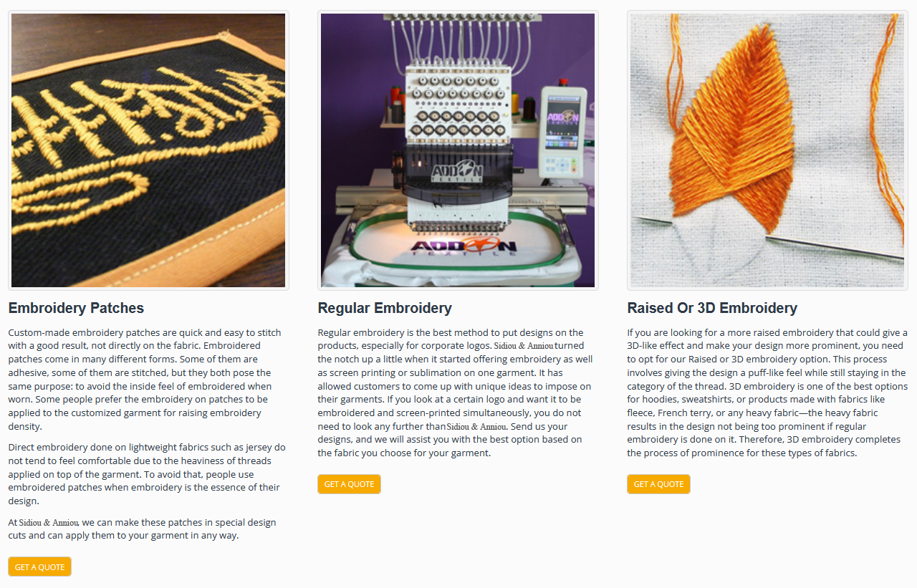Image resolution: width=917 pixels, height=588 pixels.
Task: Click the ADDON logo on machine body
Action: point(457,172)
